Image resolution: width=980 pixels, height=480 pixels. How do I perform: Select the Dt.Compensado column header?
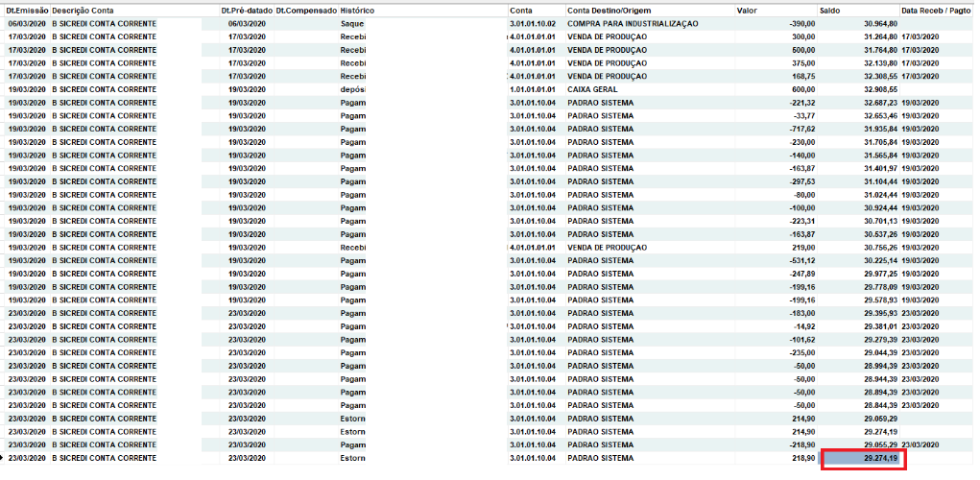(306, 10)
